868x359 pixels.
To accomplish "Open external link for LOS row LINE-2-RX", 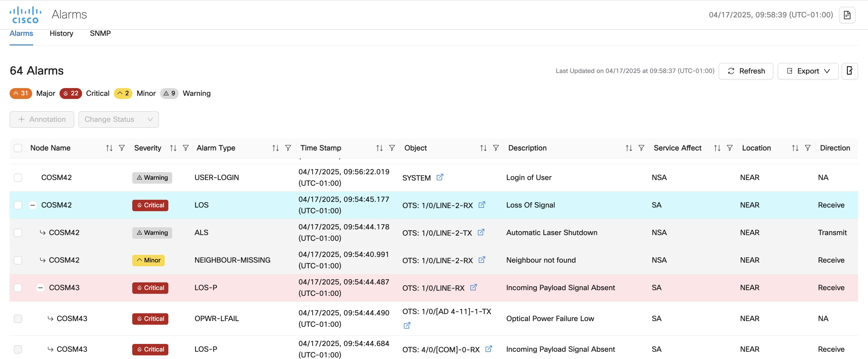I will (x=482, y=204).
